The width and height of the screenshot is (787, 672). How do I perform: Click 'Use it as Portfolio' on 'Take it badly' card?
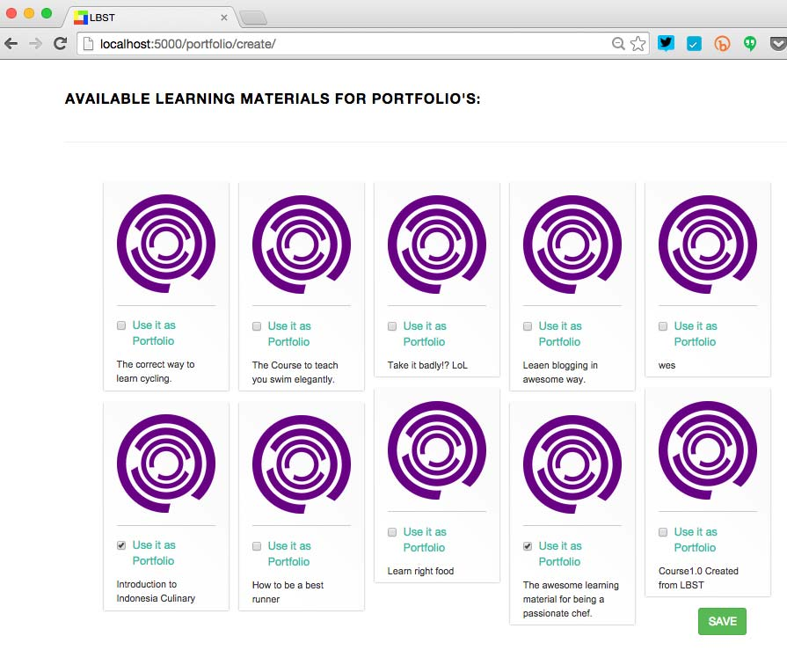pyautogui.click(x=425, y=334)
